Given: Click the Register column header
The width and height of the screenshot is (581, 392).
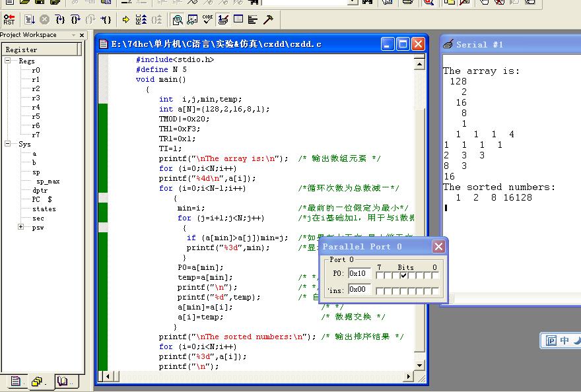Looking at the screenshot, I should click(x=40, y=49).
